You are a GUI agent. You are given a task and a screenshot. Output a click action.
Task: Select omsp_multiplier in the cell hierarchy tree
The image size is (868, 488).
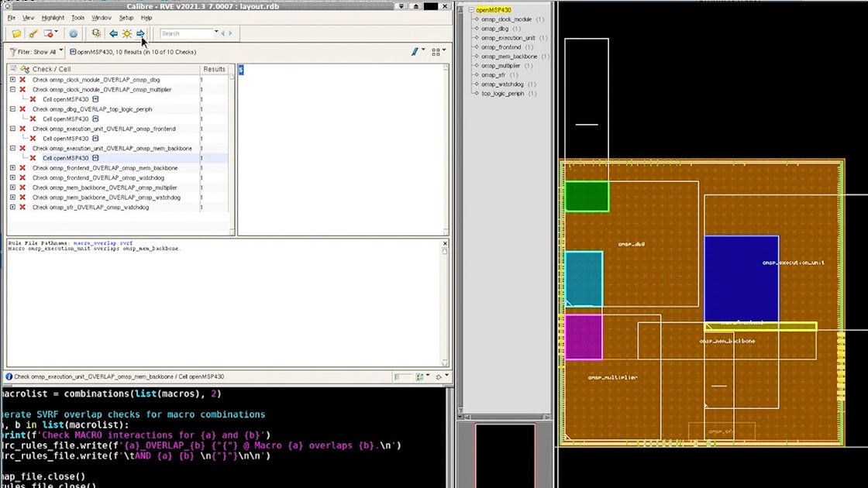coord(501,66)
